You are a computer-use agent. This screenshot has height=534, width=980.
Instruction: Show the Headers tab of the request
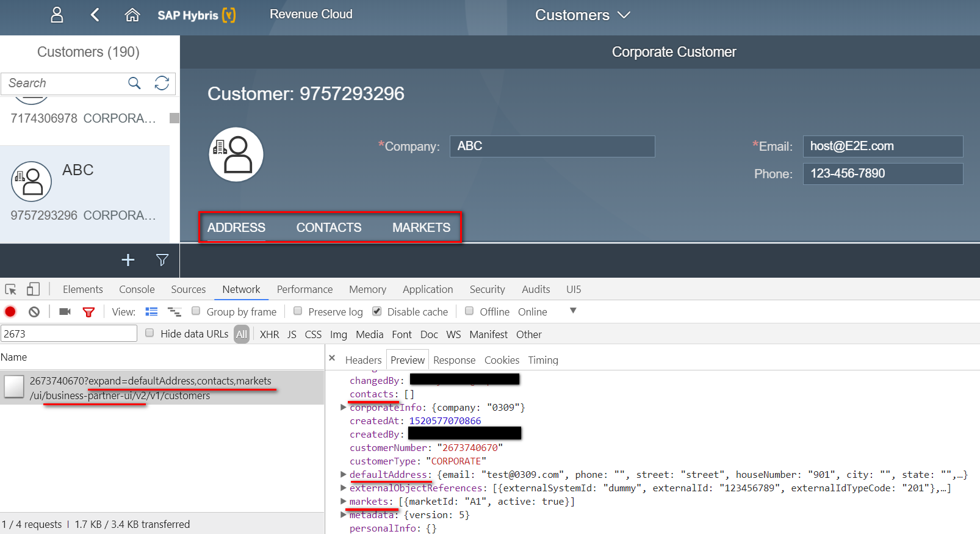click(363, 360)
